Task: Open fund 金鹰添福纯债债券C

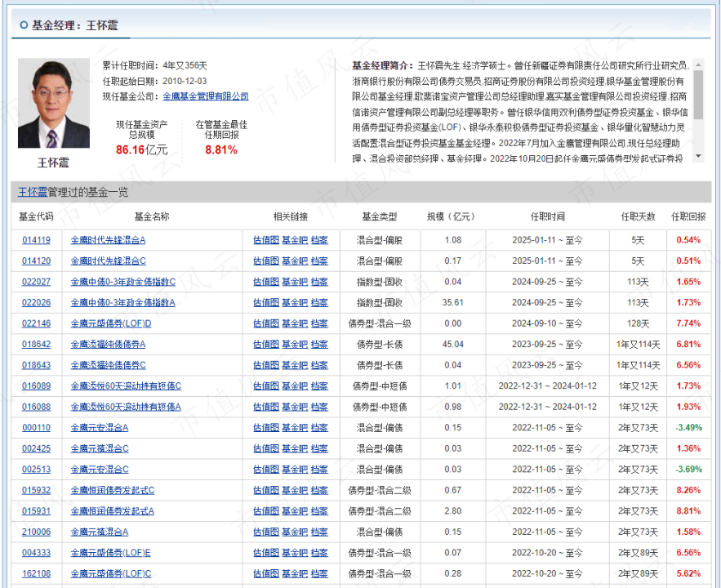Action: [x=108, y=365]
